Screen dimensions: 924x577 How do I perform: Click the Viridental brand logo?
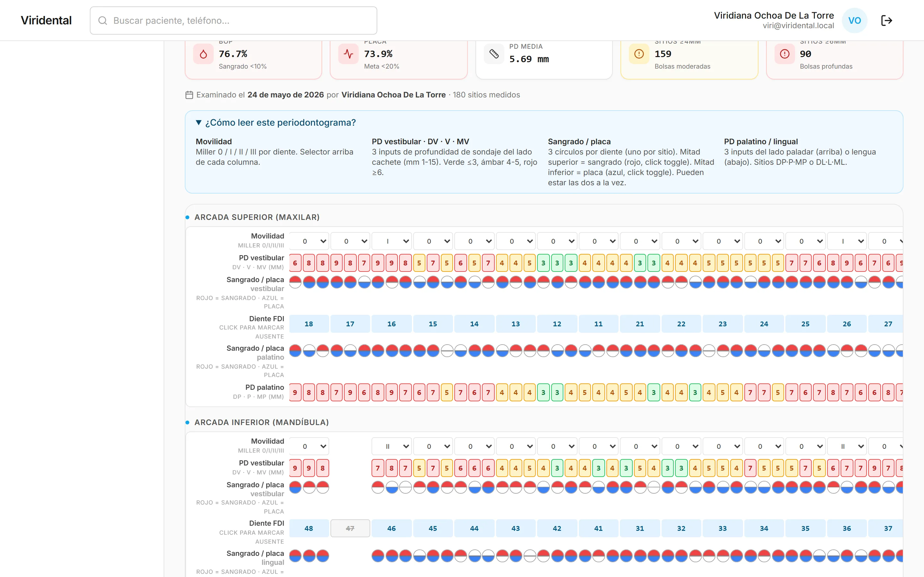(46, 20)
